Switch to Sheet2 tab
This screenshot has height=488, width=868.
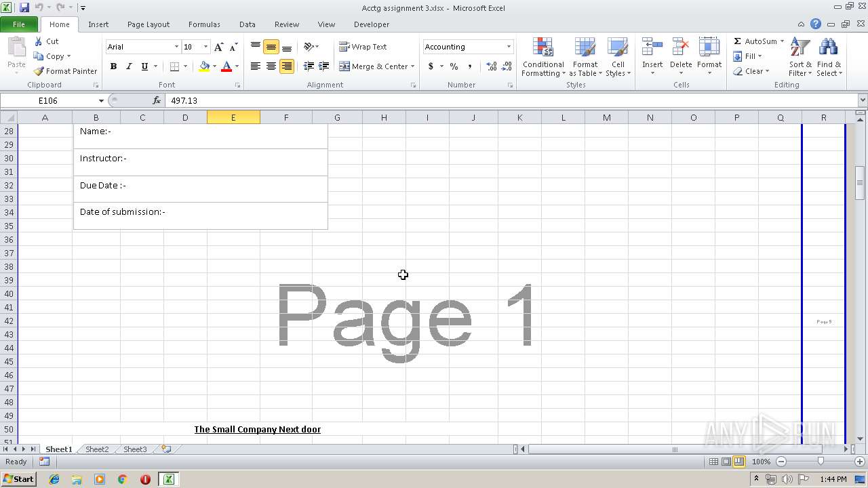[x=97, y=449]
